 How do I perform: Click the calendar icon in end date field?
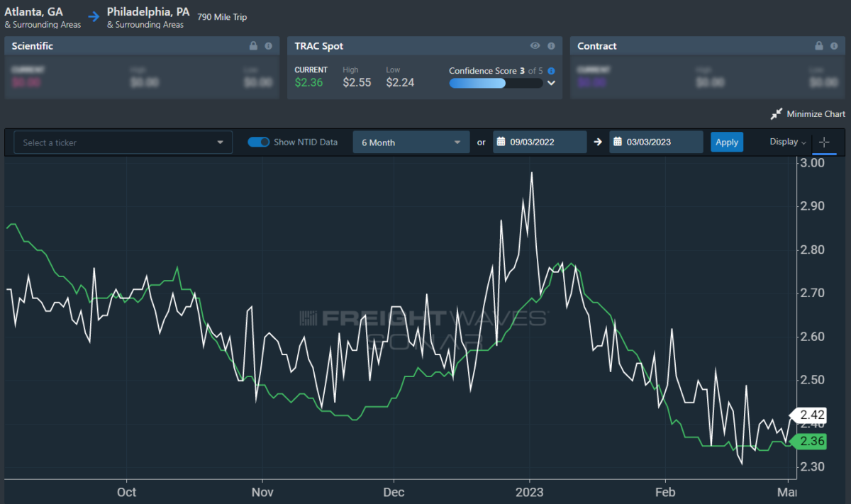coord(618,142)
